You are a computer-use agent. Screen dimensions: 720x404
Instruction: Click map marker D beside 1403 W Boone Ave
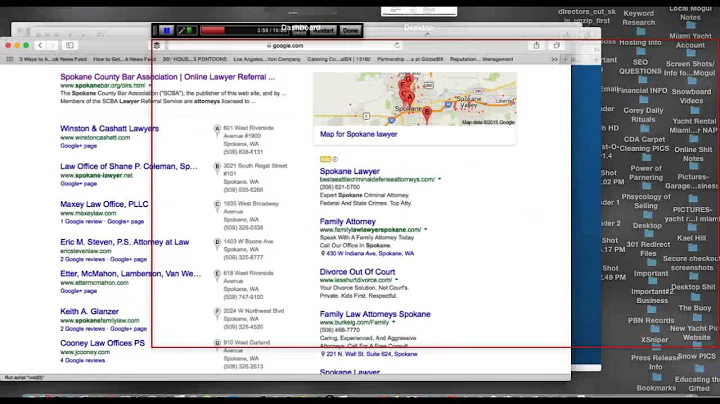tap(217, 243)
